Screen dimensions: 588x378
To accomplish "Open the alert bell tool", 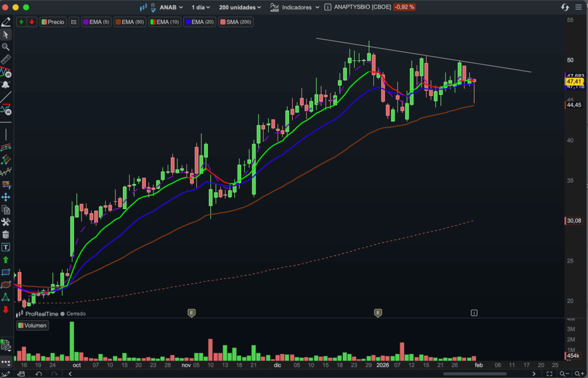I will tap(6, 84).
